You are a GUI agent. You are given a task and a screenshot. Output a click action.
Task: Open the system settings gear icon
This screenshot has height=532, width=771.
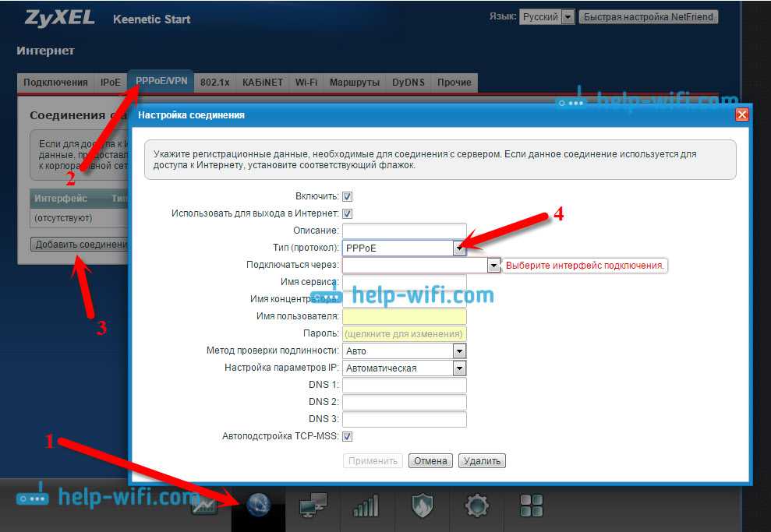pyautogui.click(x=476, y=505)
